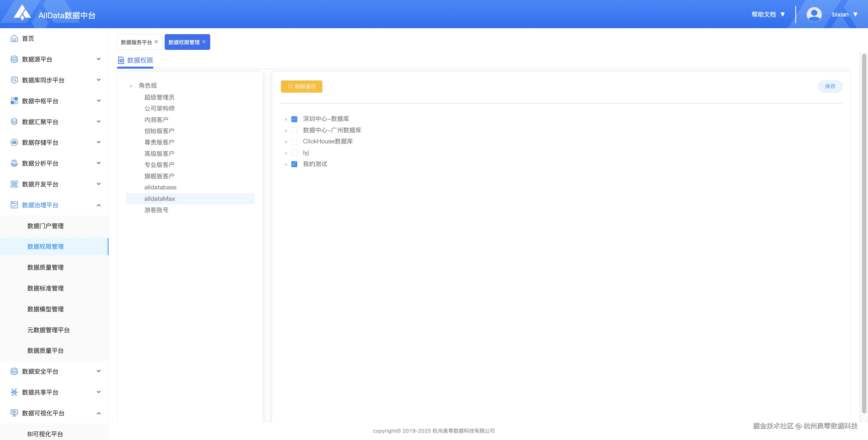Select the 超级管理员 role
Image resolution: width=868 pixels, height=440 pixels.
tap(159, 97)
